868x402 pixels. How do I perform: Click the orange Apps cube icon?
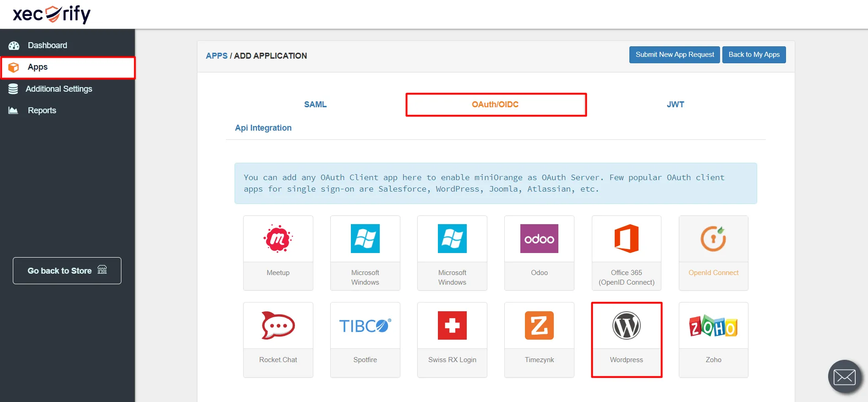14,67
